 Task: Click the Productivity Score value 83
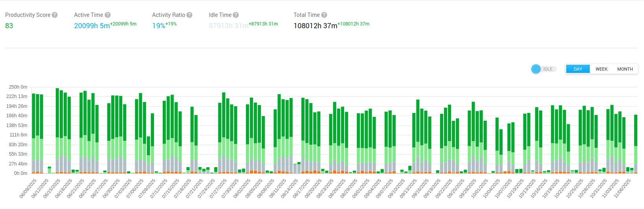[x=9, y=26]
